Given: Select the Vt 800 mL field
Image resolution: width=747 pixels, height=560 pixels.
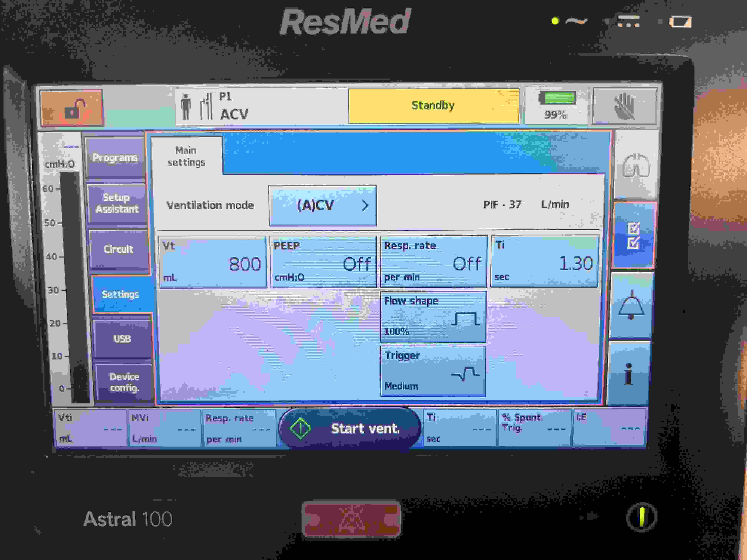Looking at the screenshot, I should 213,262.
